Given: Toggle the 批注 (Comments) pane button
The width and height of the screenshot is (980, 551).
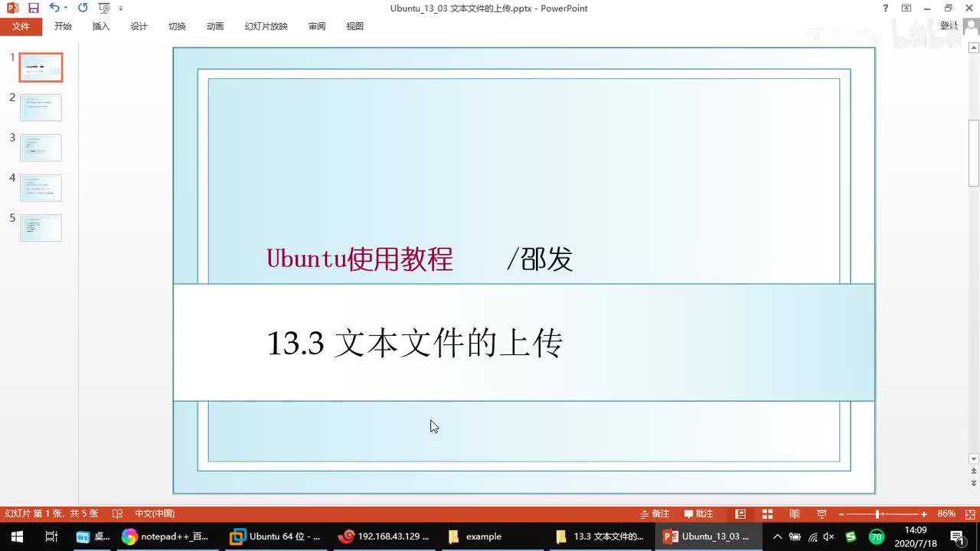Looking at the screenshot, I should [x=698, y=514].
